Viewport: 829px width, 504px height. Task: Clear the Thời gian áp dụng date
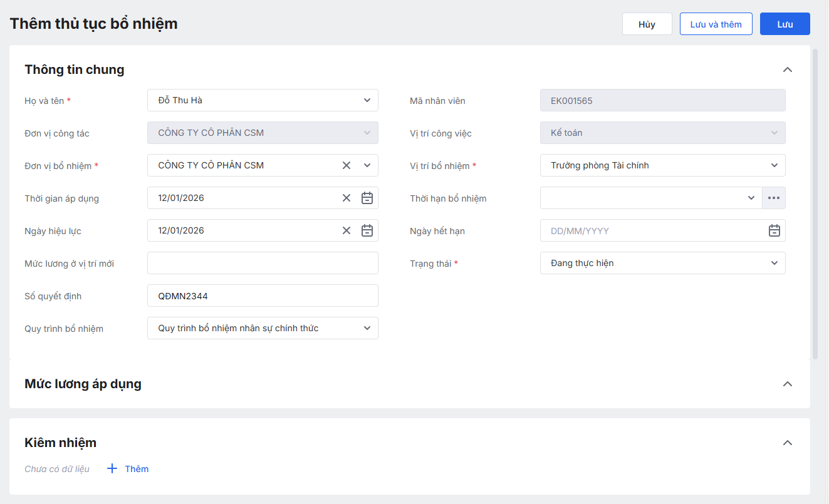click(x=347, y=198)
